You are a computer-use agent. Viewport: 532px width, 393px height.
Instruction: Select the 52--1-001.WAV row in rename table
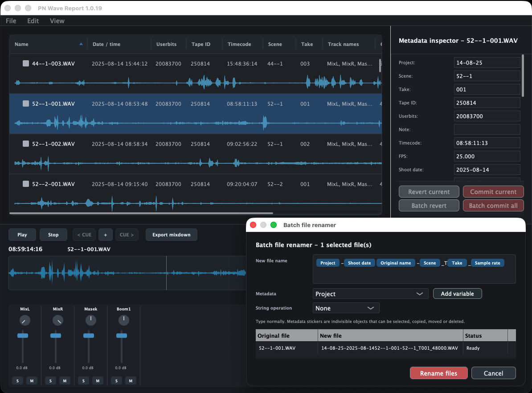(386, 348)
